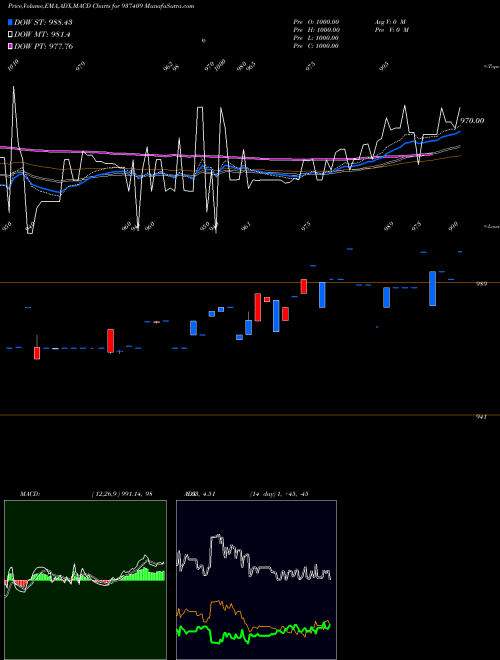Click the Pre C: 1000.00 value
This screenshot has height=660, width=500.
tap(316, 45)
